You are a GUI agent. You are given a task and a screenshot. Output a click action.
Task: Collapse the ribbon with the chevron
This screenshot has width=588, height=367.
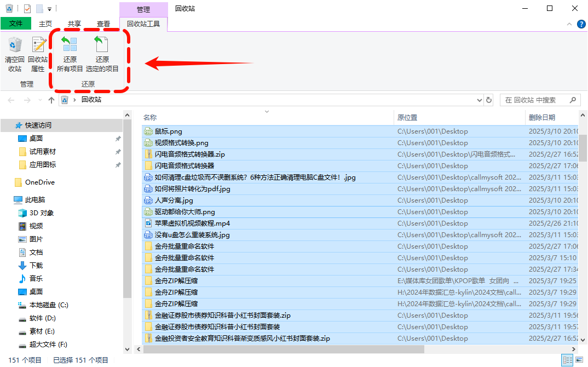[x=569, y=24]
